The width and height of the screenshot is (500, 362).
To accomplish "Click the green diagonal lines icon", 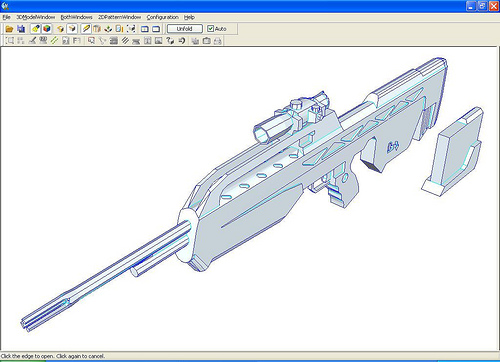I will [x=54, y=41].
